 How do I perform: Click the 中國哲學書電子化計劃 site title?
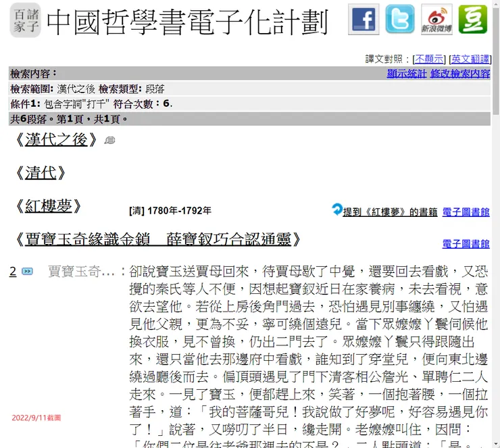[188, 22]
